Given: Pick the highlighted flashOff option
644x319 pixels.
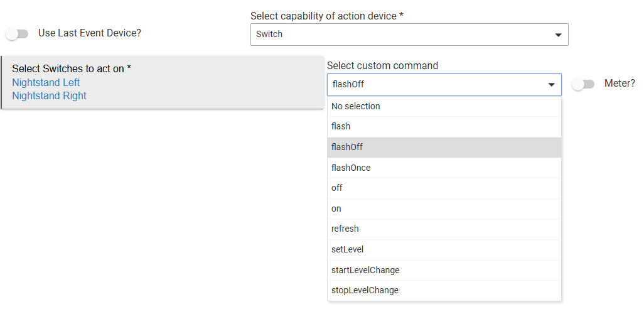Looking at the screenshot, I should pos(347,147).
